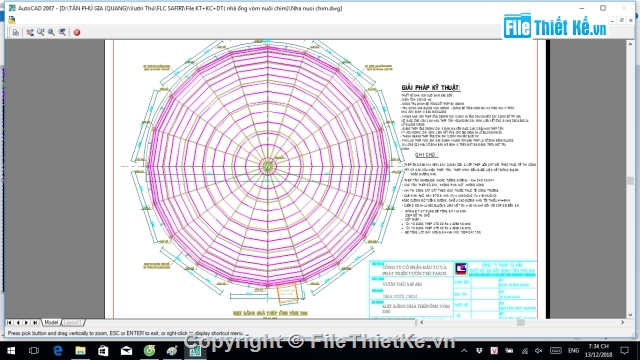The image size is (640, 360).
Task: Click the vertical scrollbar thumb
Action: [631, 180]
